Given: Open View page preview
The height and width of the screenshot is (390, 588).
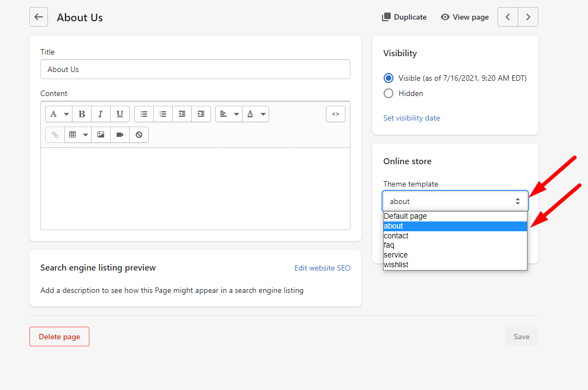Looking at the screenshot, I should coord(465,17).
